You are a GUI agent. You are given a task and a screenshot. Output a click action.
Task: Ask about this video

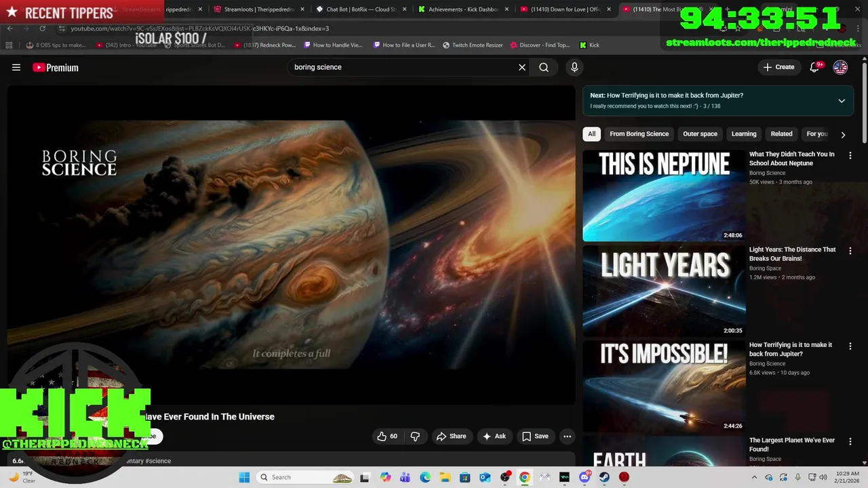coord(494,436)
